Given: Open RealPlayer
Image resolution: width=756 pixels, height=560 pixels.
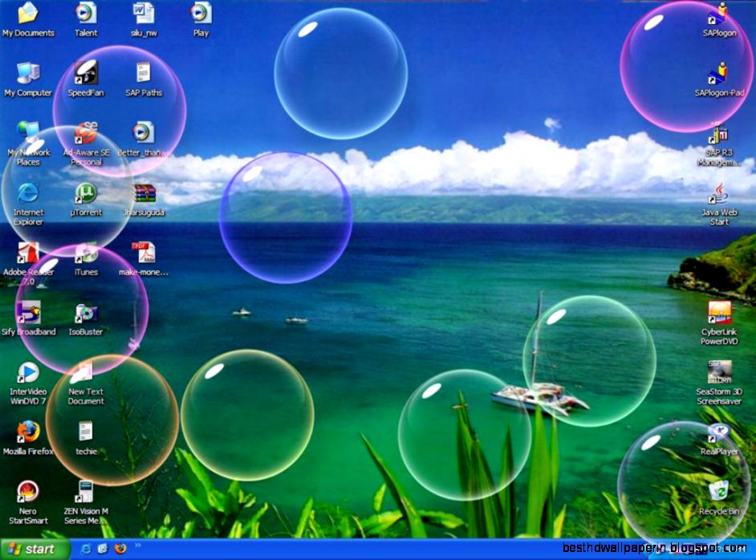Looking at the screenshot, I should [719, 429].
